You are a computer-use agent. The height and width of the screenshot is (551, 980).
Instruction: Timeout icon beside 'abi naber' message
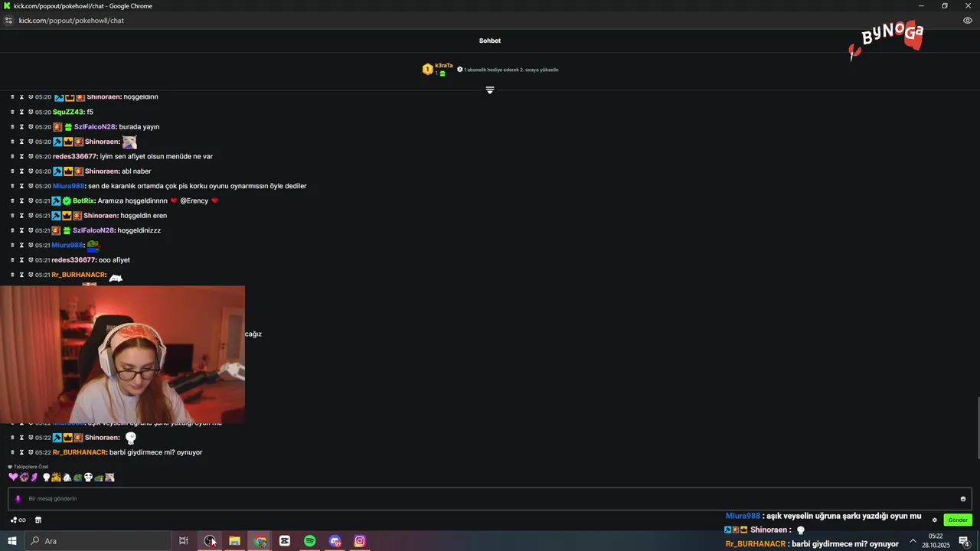tap(21, 171)
